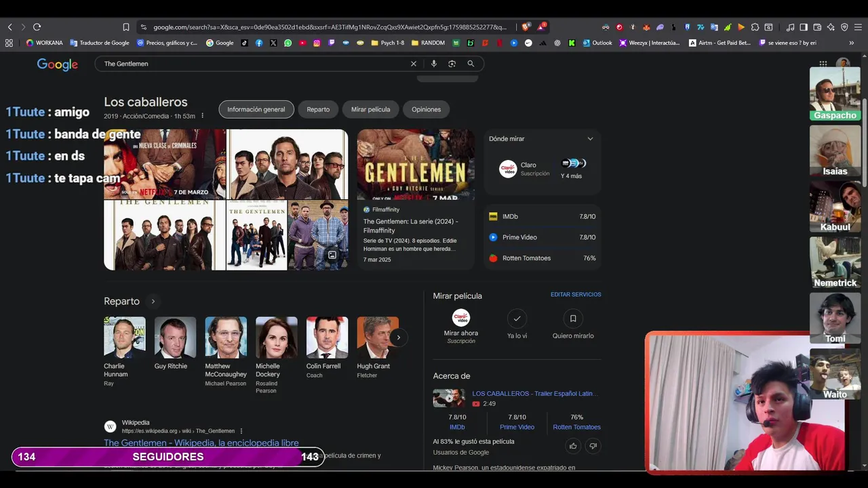The height and width of the screenshot is (488, 868).
Task: Open the Instagram bookmark icon
Action: tap(317, 43)
